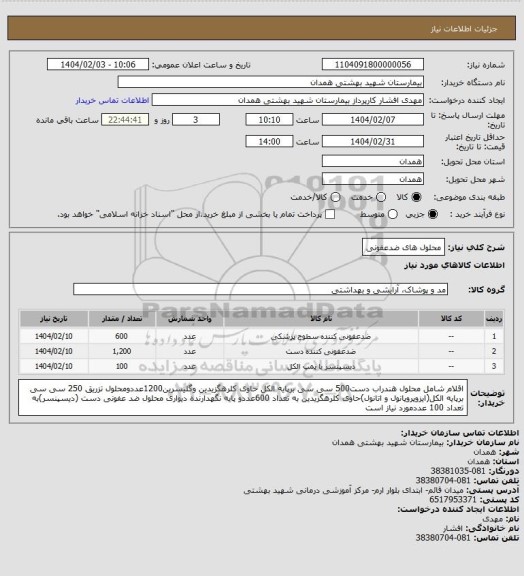Screen dimensions: 524x576
Task: Click the deadline time field 10:10
Action: (269, 120)
